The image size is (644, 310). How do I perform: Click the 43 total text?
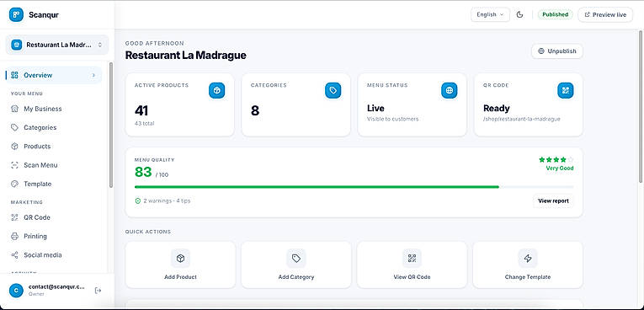click(x=145, y=123)
